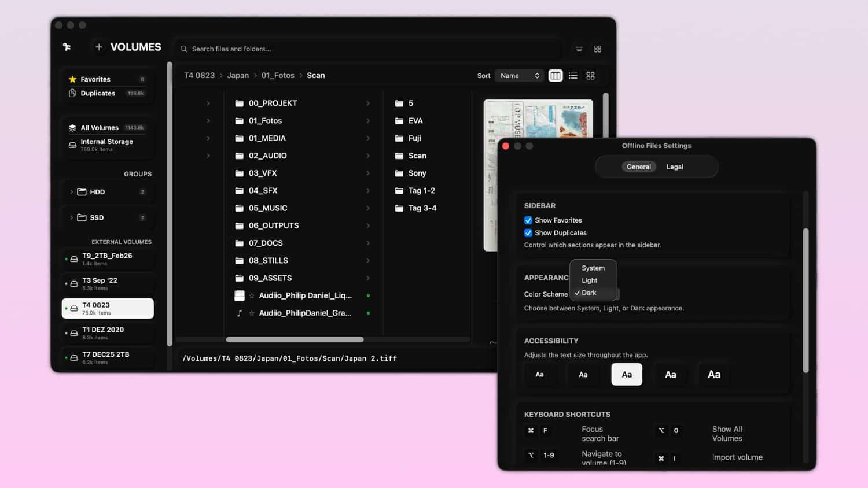The width and height of the screenshot is (868, 488).
Task: Click the add volume plus icon
Action: point(99,47)
